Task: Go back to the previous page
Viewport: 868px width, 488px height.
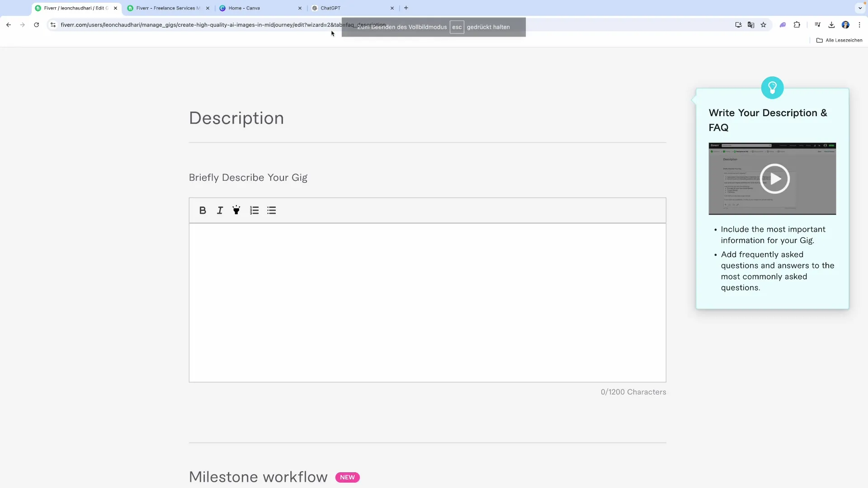Action: tap(9, 25)
